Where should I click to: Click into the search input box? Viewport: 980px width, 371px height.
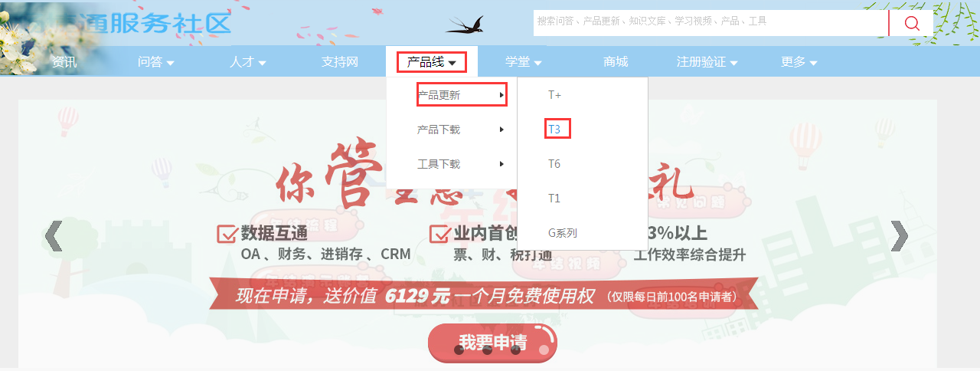[710, 22]
